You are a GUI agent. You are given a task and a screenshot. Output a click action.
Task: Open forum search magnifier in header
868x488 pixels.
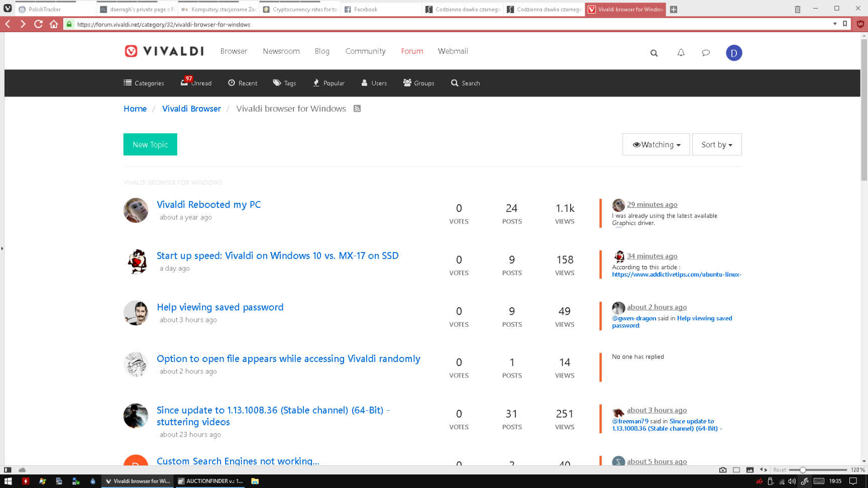tap(654, 53)
